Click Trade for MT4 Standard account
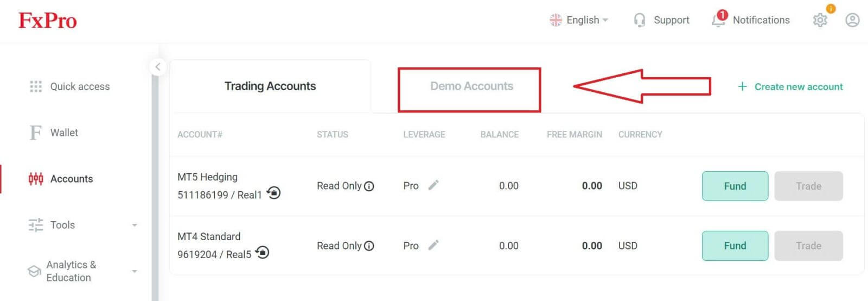Viewport: 868px width, 301px height. click(808, 246)
